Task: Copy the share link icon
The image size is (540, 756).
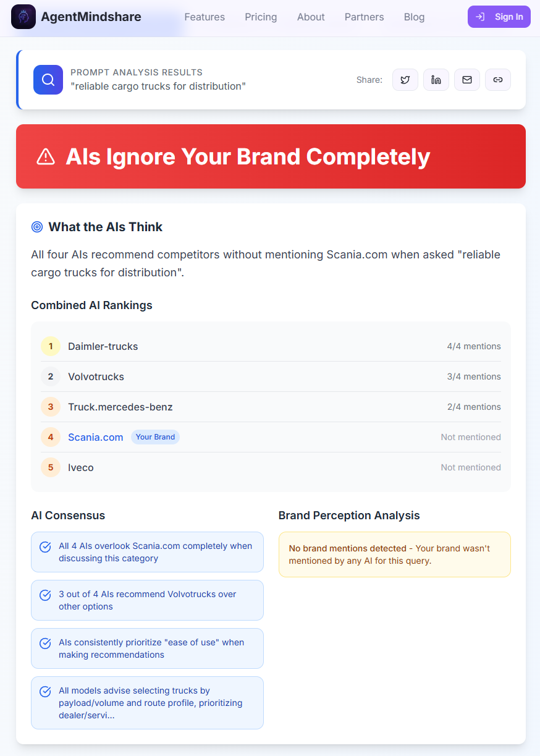Action: point(498,80)
